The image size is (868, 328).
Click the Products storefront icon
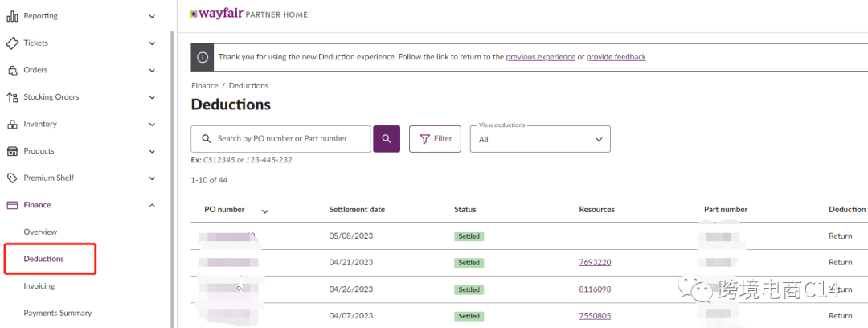pyautogui.click(x=12, y=151)
